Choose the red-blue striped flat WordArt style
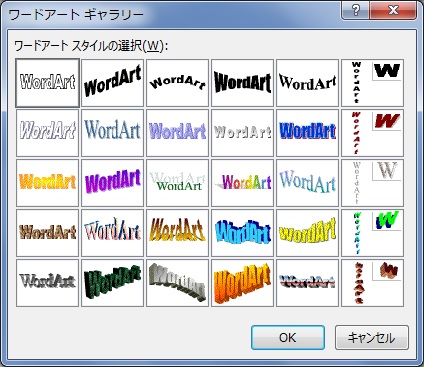Image resolution: width=424 pixels, height=367 pixels. click(307, 283)
